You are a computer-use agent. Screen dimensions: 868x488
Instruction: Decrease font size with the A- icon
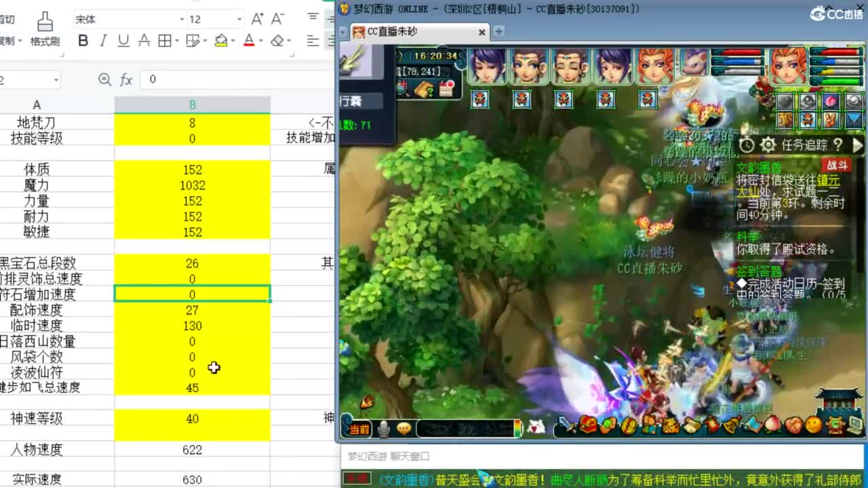coord(277,19)
